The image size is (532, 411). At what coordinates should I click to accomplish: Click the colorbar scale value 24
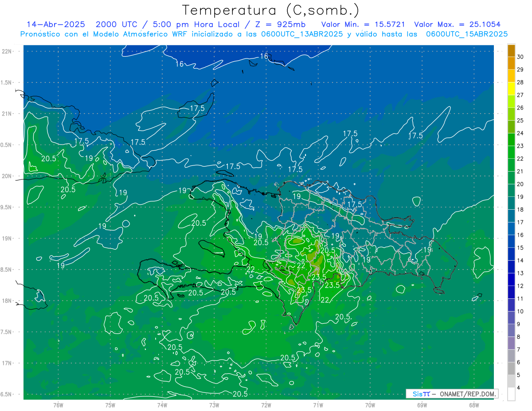click(520, 133)
